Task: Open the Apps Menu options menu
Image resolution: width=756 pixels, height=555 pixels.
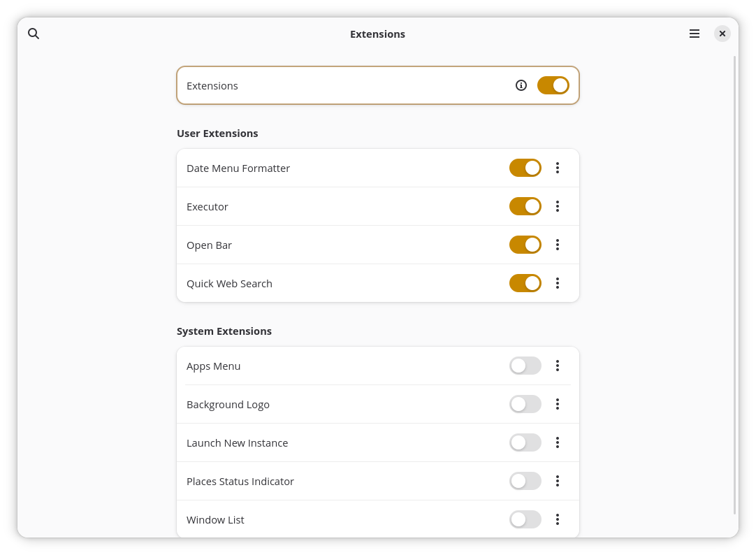Action: (558, 366)
